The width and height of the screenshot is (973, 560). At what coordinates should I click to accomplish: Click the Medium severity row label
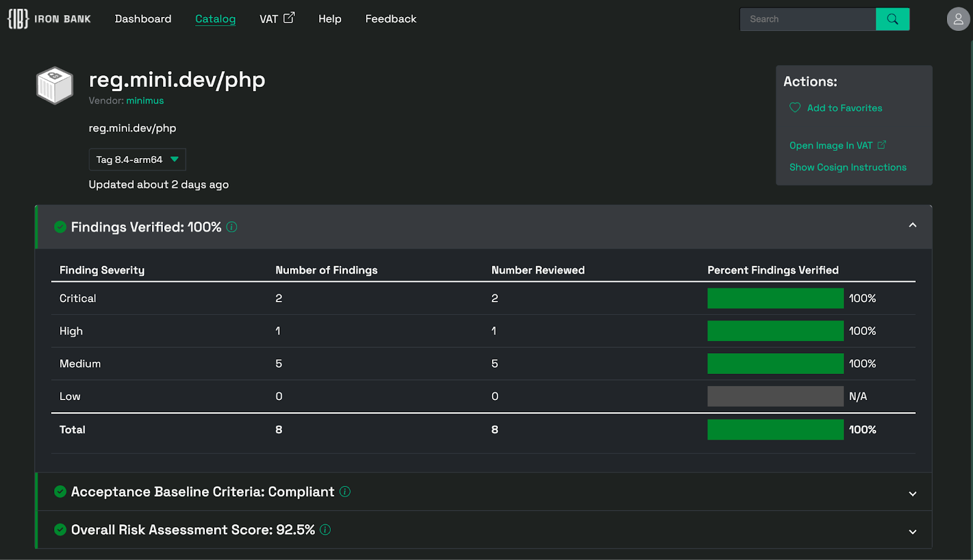click(x=80, y=364)
